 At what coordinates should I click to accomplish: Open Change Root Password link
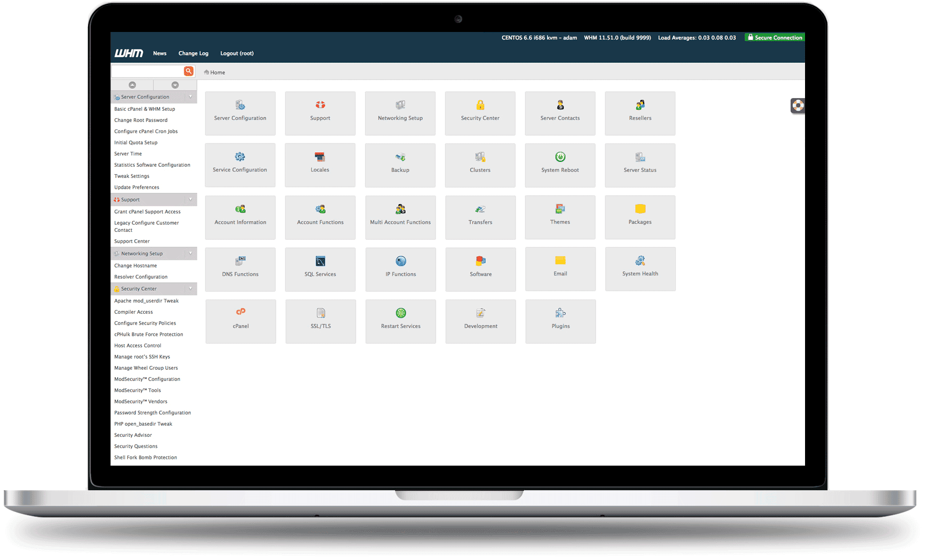141,120
